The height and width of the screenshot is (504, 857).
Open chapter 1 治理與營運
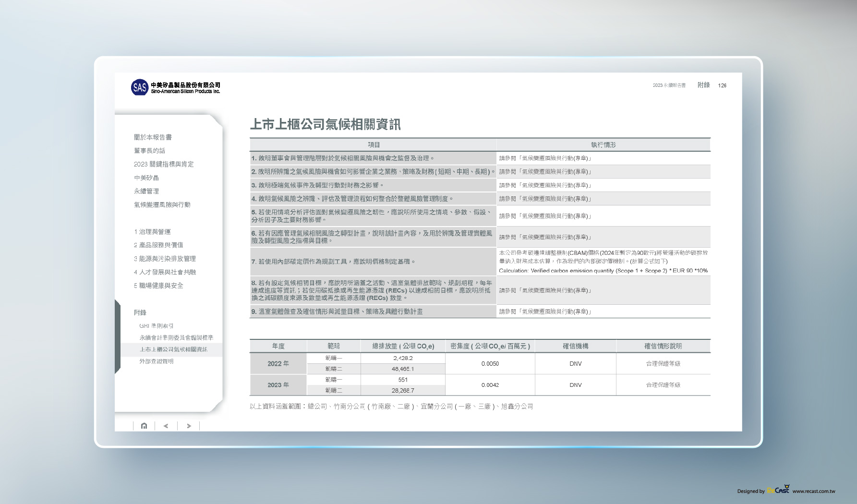point(152,232)
